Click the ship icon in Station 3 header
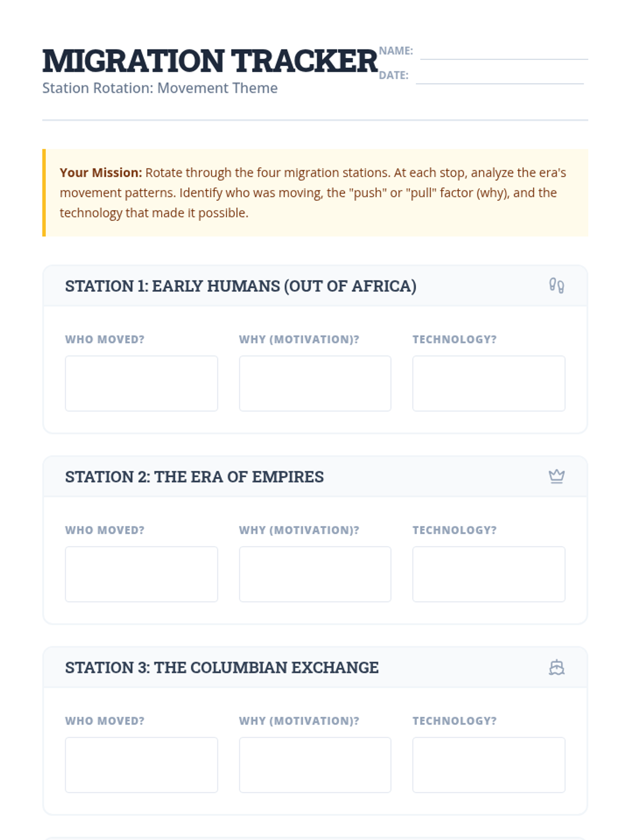Screen dimensions: 630x840 pyautogui.click(x=556, y=667)
